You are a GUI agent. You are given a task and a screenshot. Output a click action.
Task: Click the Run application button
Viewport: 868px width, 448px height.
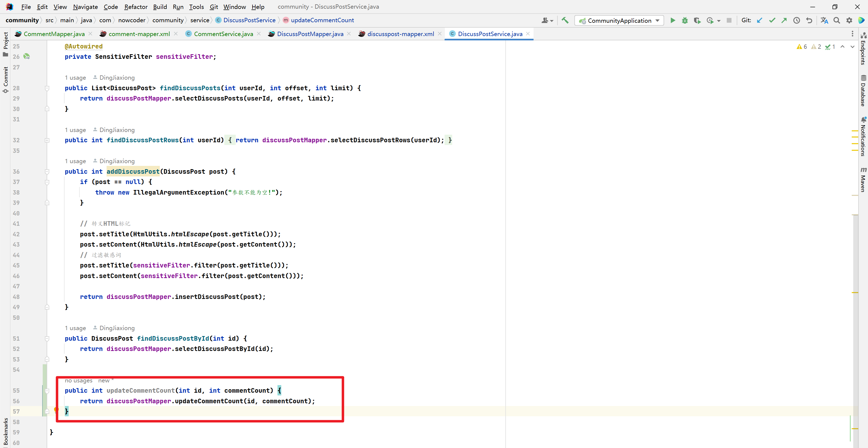[x=673, y=21]
